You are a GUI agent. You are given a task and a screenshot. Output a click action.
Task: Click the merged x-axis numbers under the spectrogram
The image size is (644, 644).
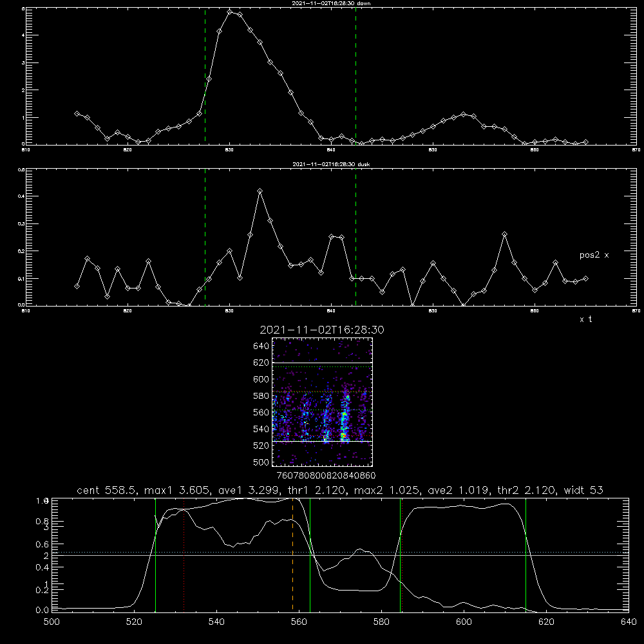pos(327,476)
